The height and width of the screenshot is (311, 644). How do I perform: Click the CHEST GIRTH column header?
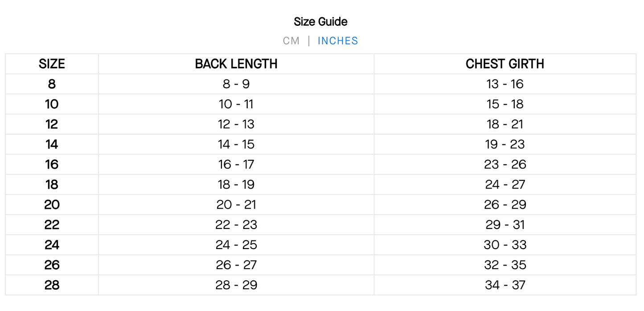(x=505, y=64)
